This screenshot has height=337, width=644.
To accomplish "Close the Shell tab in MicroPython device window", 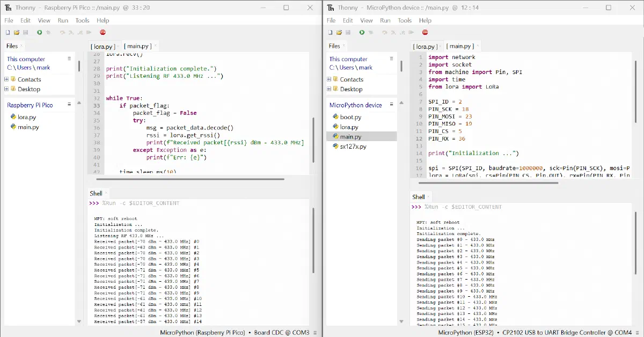I will pos(429,197).
